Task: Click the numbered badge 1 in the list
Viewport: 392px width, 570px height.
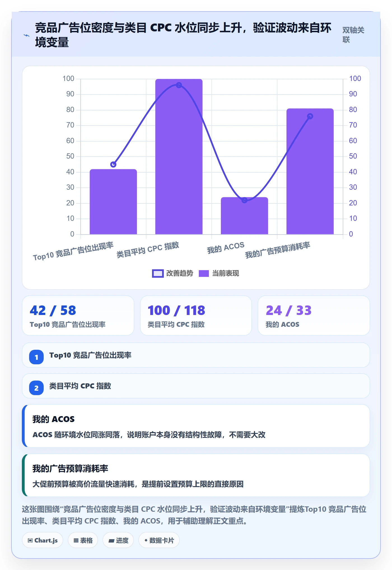Action: (36, 357)
